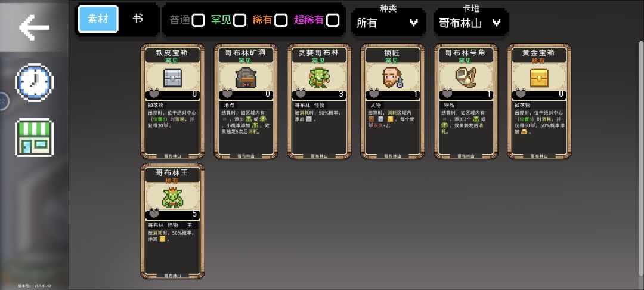Click the 黄金宝箱 golden chest icon

click(x=539, y=77)
